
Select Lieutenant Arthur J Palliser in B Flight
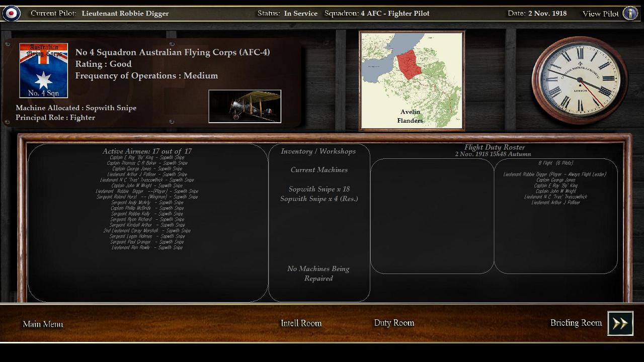(x=555, y=203)
